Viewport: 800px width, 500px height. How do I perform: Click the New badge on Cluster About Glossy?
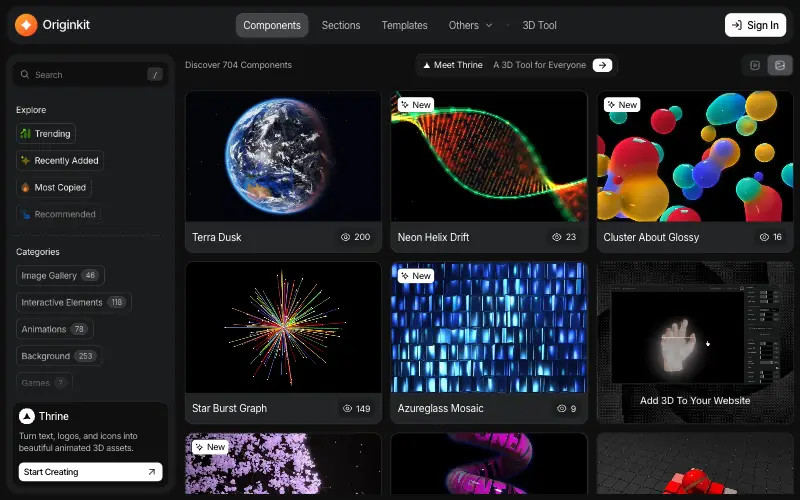622,105
